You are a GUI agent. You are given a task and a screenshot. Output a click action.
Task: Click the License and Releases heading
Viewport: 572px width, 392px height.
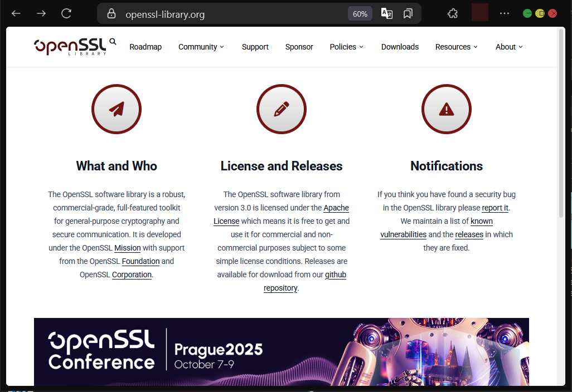point(281,166)
